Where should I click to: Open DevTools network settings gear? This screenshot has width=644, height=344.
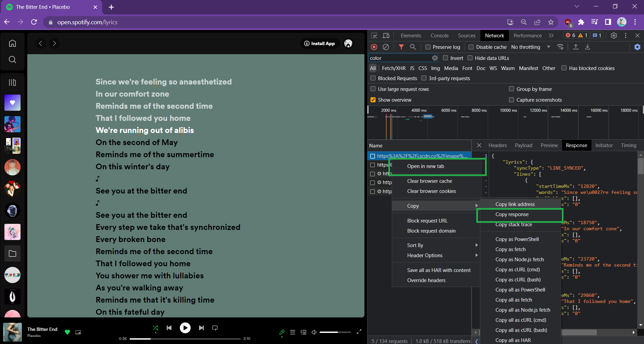click(637, 47)
